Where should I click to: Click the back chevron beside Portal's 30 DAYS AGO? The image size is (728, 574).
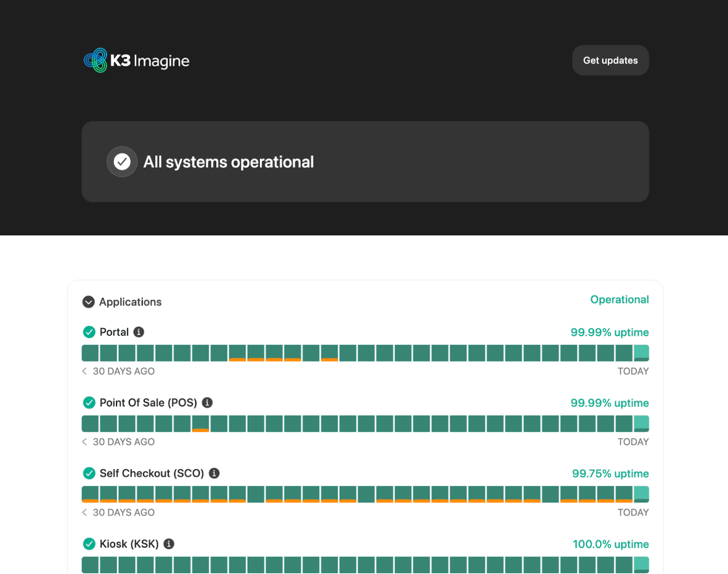84,371
